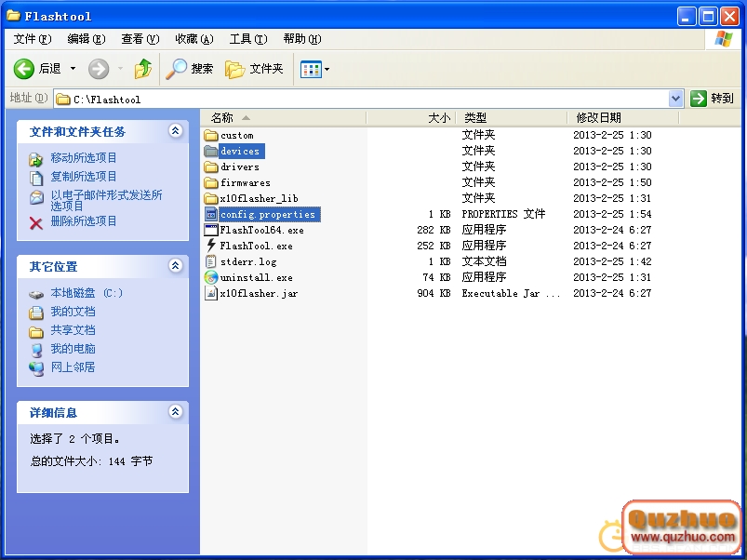This screenshot has height=560, width=747.
Task: Select the FlashTool.exe lightning icon
Action: pyautogui.click(x=210, y=246)
